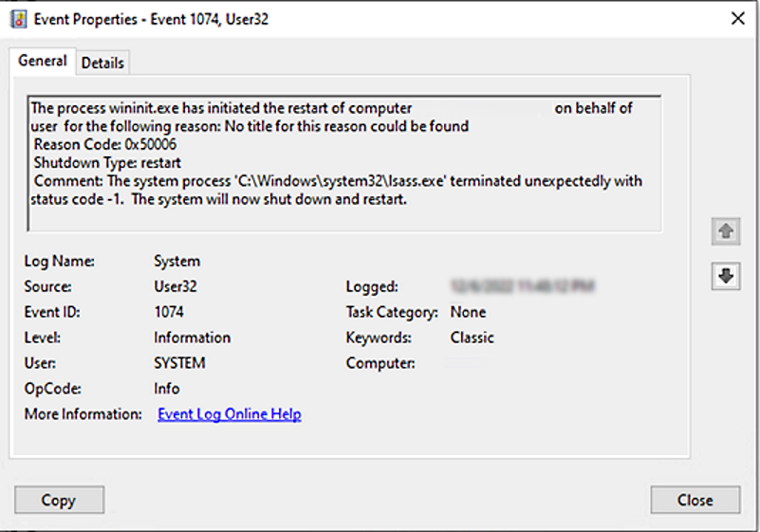Click the down arrow next event button

coord(726,276)
